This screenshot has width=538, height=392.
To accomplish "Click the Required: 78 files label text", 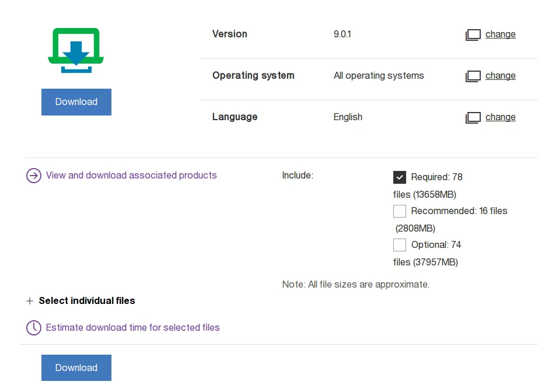I will click(436, 177).
